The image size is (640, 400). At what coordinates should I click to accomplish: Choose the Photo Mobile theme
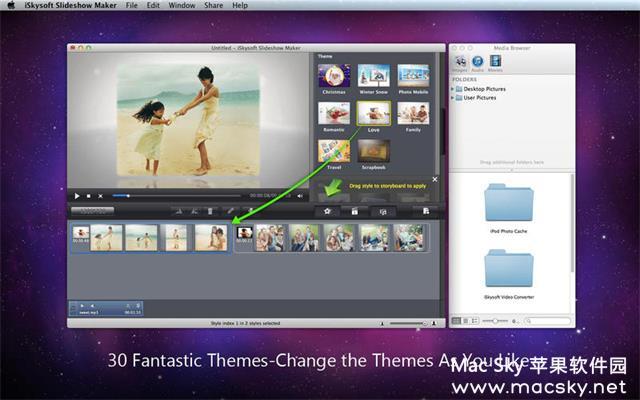click(x=413, y=76)
